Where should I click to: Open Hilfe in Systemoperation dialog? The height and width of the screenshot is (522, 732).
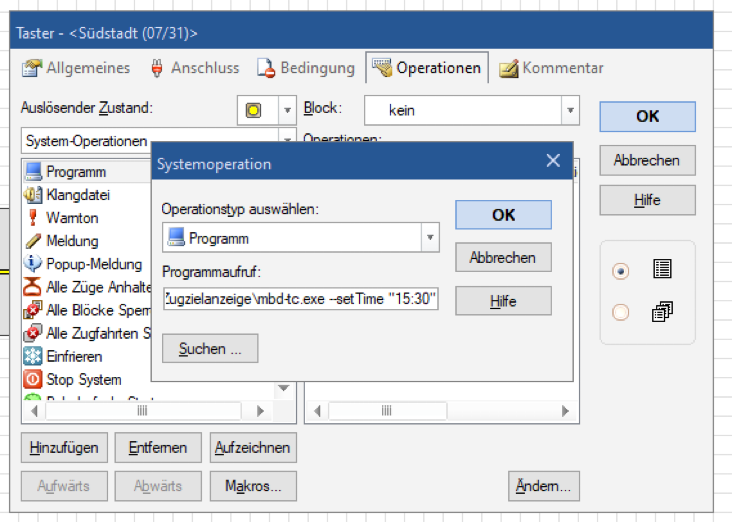(503, 301)
